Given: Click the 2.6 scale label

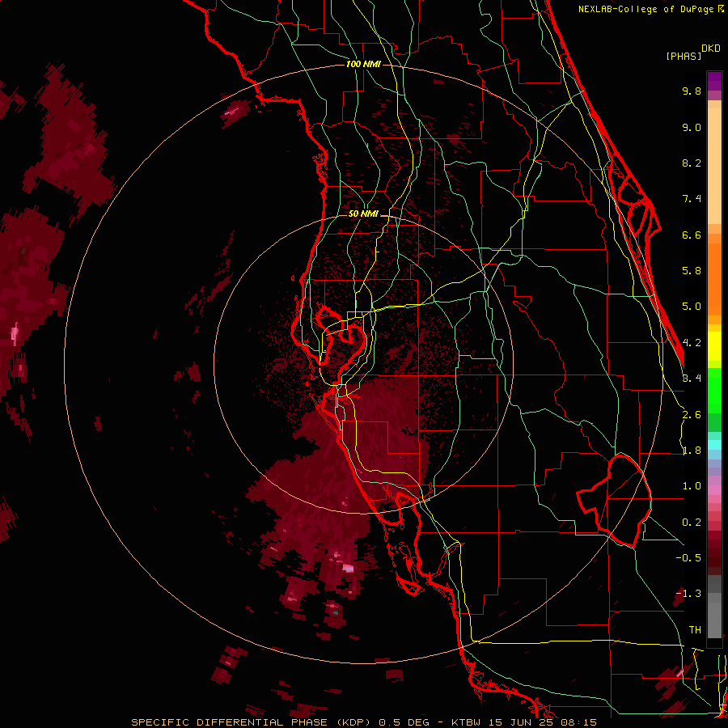Looking at the screenshot, I should pos(692,415).
